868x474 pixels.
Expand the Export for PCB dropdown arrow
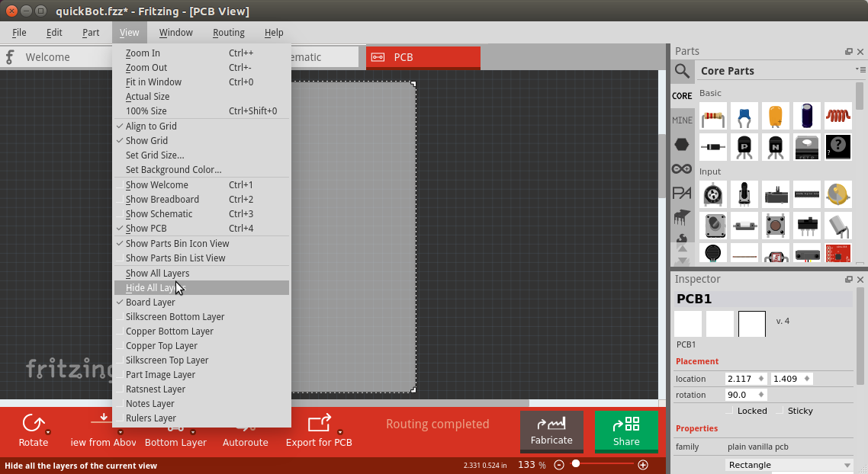pos(340,433)
